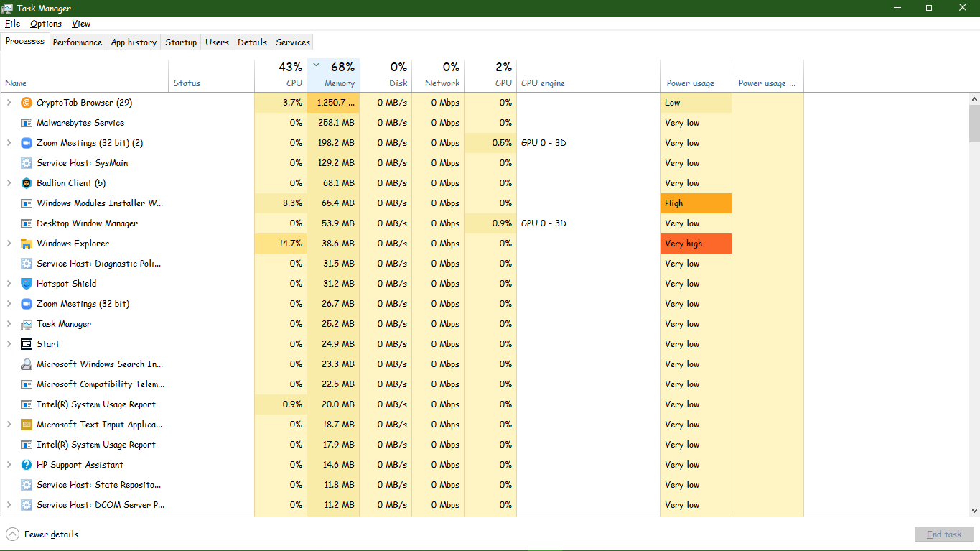Viewport: 980px width, 551px height.
Task: Select the High power usage cell
Action: point(696,203)
